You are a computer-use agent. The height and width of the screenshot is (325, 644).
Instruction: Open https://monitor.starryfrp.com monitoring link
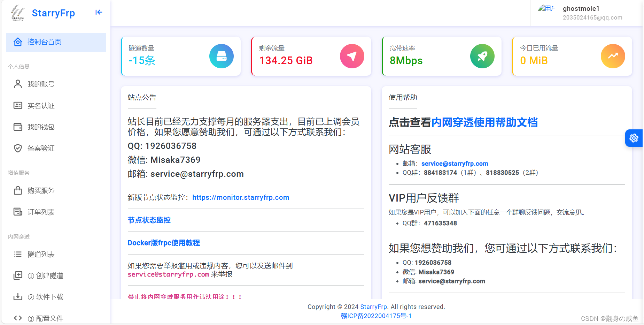241,197
